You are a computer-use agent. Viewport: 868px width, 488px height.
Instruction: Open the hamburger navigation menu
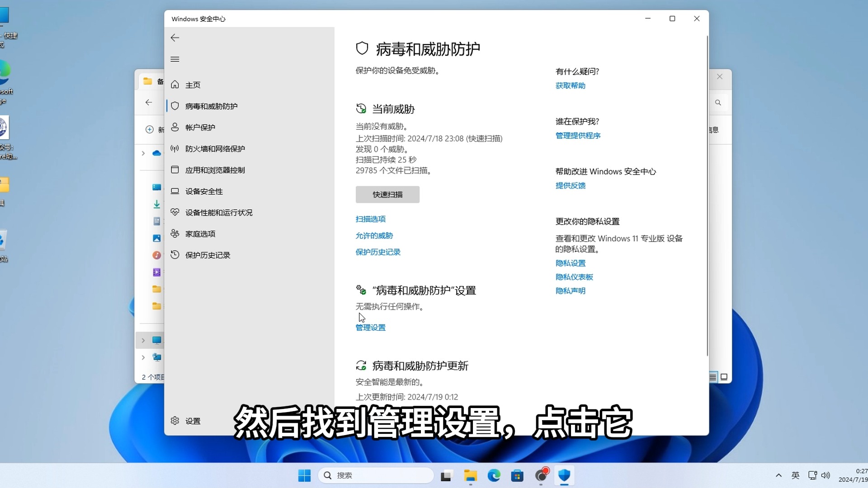click(175, 59)
